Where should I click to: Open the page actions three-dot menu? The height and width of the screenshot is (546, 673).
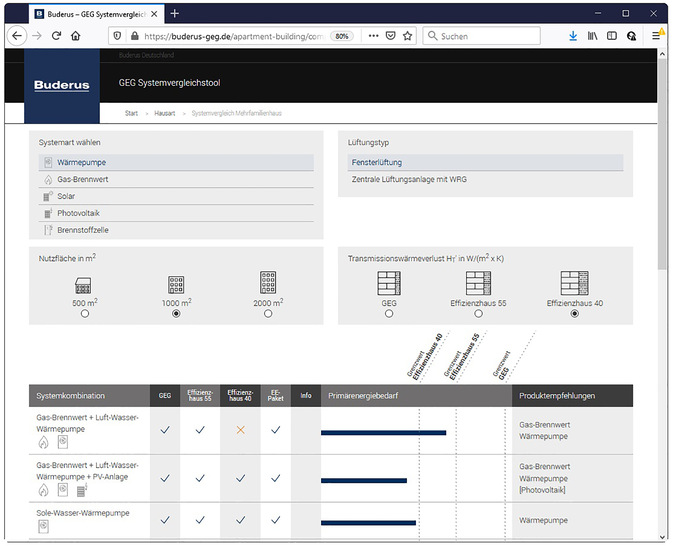[373, 36]
